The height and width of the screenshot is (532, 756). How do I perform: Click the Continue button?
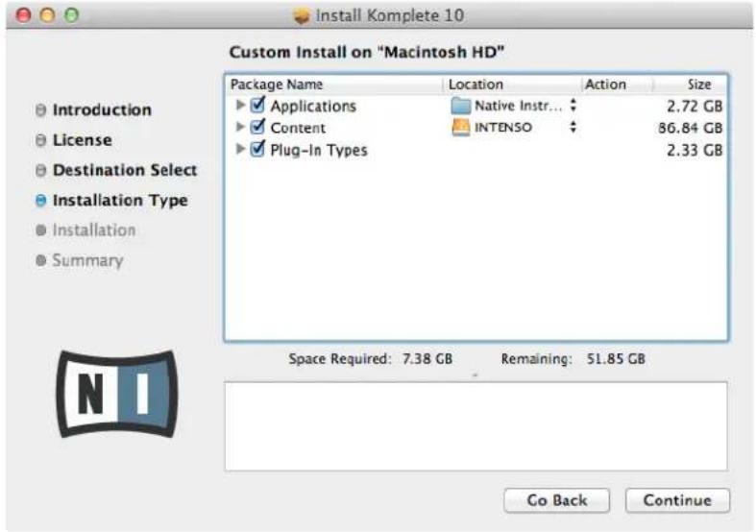pos(677,500)
